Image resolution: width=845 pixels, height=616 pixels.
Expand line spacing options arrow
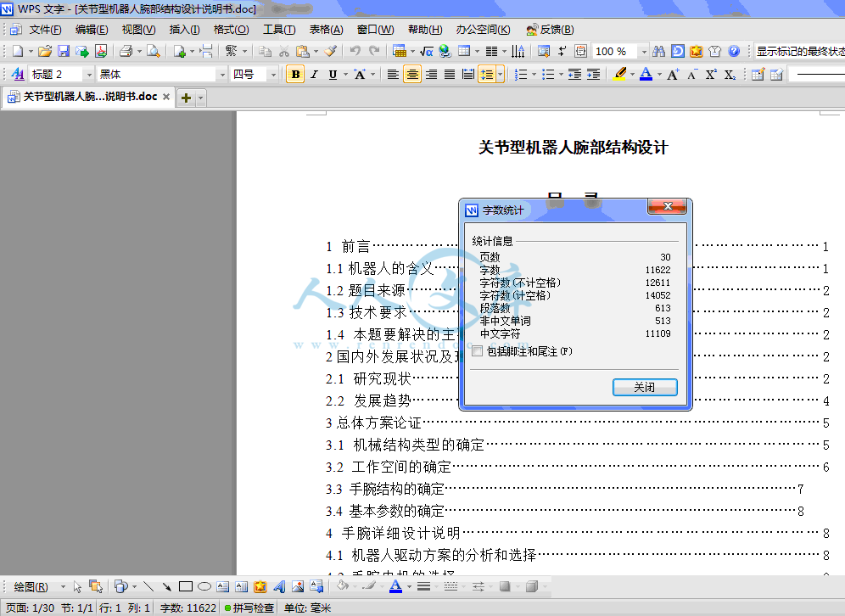500,75
